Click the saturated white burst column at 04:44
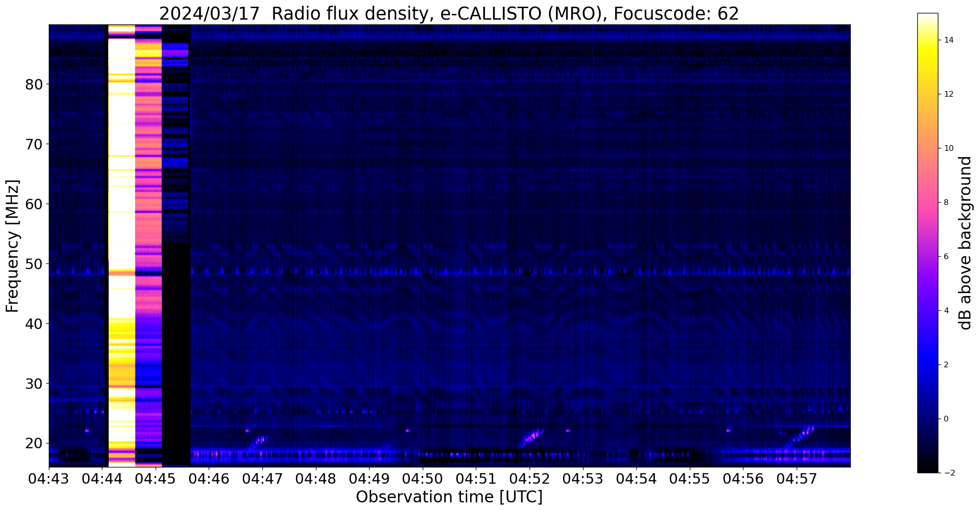This screenshot has width=980, height=511. pos(122,245)
